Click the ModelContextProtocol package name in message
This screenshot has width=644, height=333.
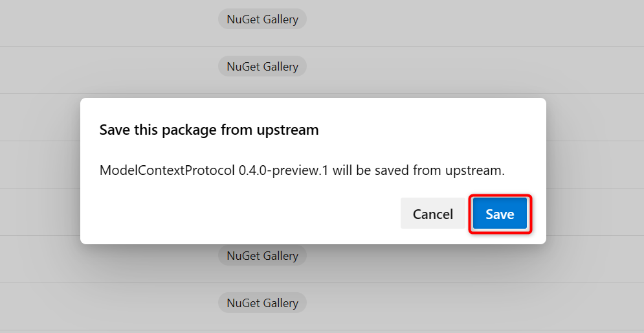(x=167, y=171)
